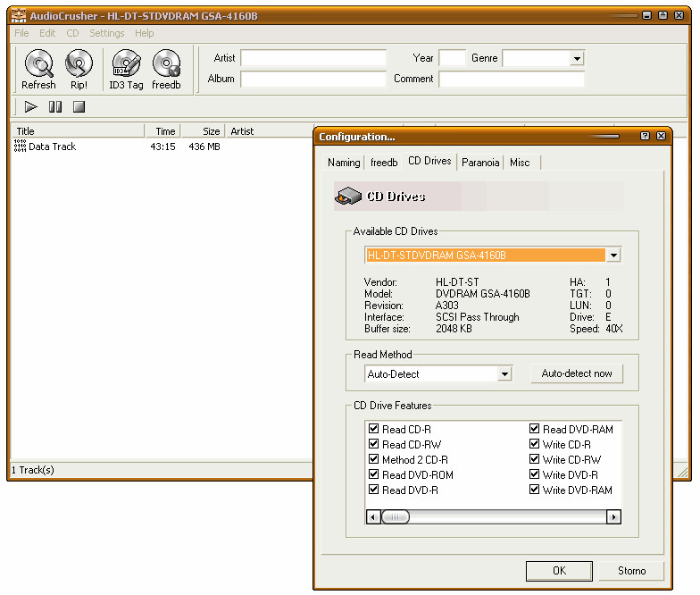Viewport: 700px width, 595px height.
Task: Toggle Method 2 CD-R checkbox
Action: (x=373, y=459)
